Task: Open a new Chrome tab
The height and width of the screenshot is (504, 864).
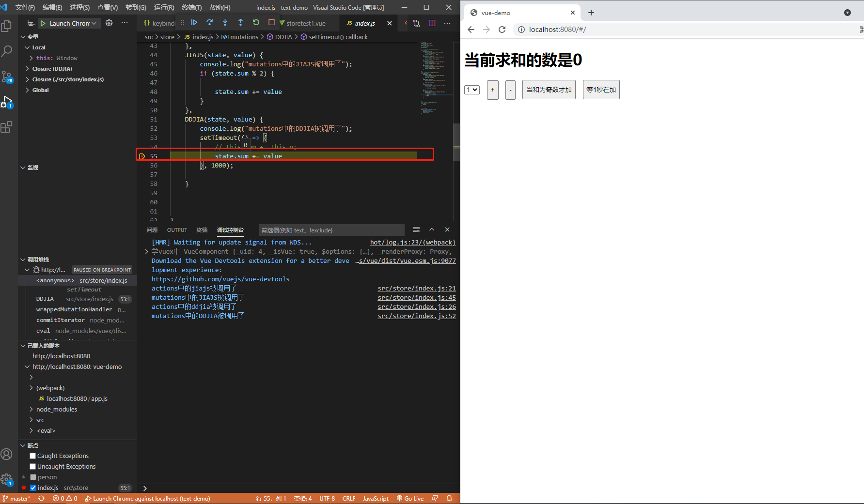Action: tap(591, 13)
